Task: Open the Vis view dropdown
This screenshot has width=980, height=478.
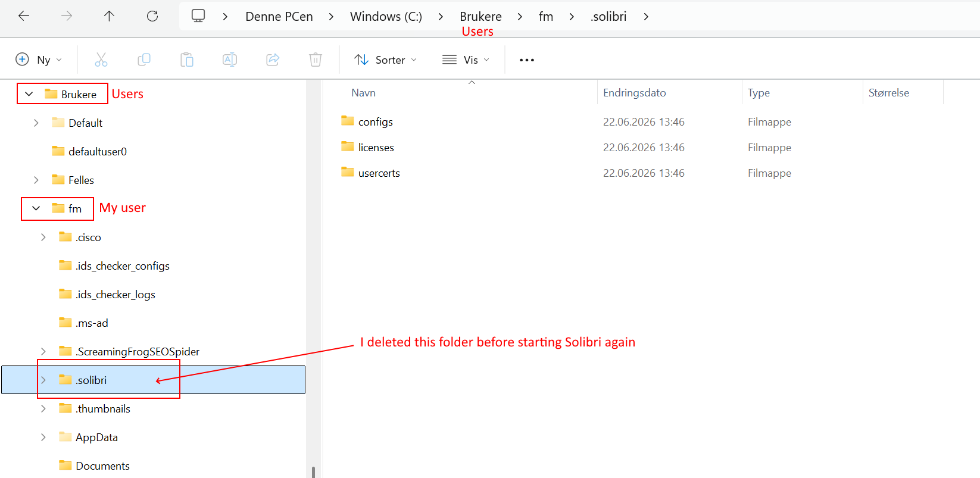Action: (466, 60)
